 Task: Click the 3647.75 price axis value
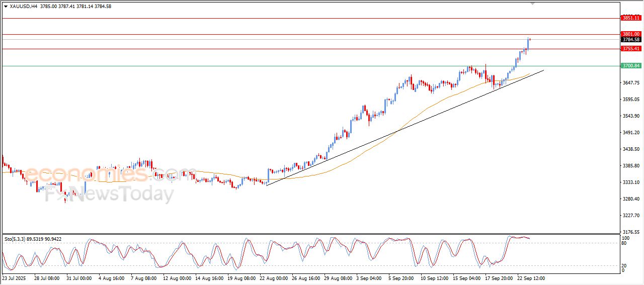click(631, 82)
